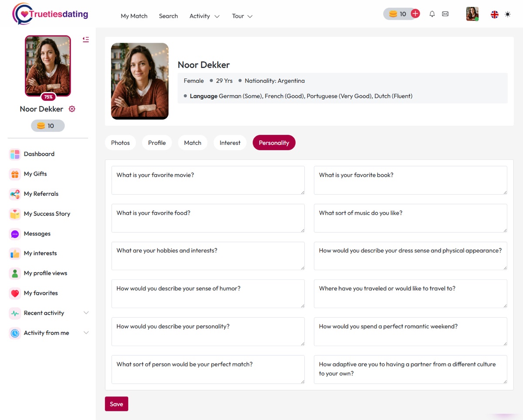The width and height of the screenshot is (523, 420).
Task: Focus the travel destinations text box
Action: point(411,294)
